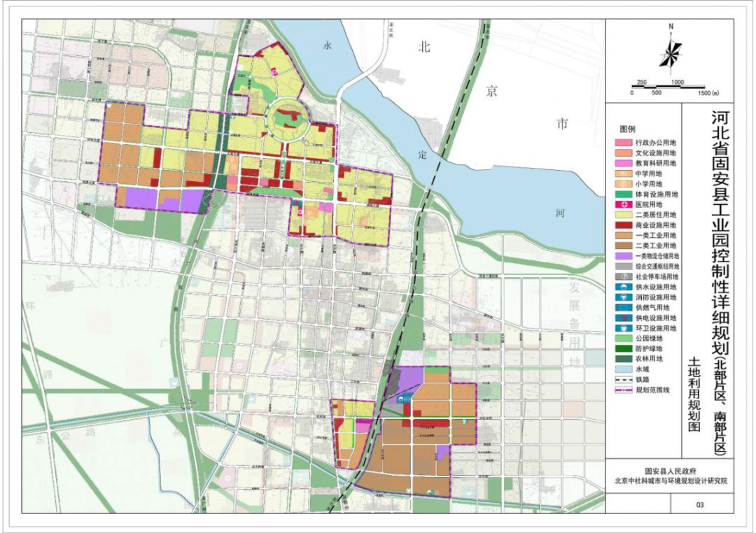Image resolution: width=756 pixels, height=533 pixels.
Task: Click the 消防设施用地 legend symbol
Action: click(x=624, y=297)
